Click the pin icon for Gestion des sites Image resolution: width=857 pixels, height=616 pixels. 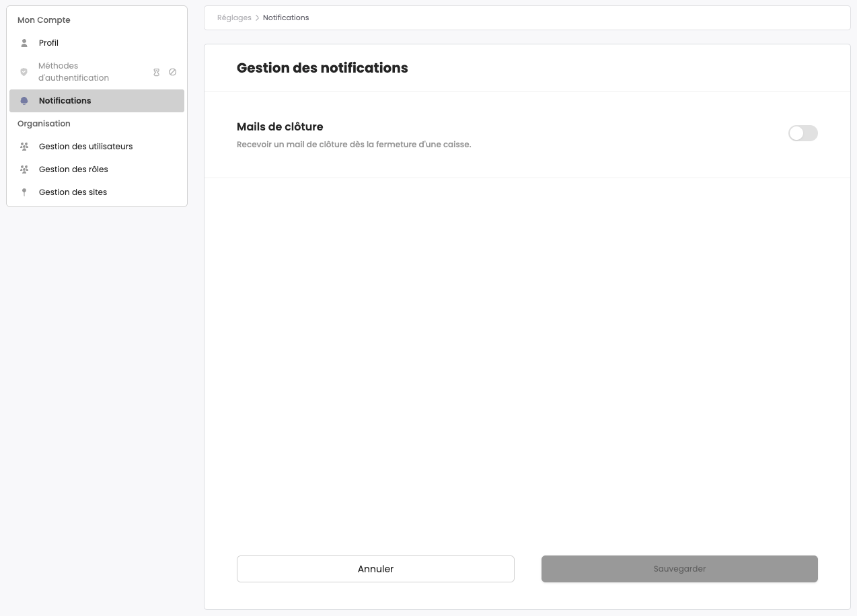pyautogui.click(x=24, y=192)
